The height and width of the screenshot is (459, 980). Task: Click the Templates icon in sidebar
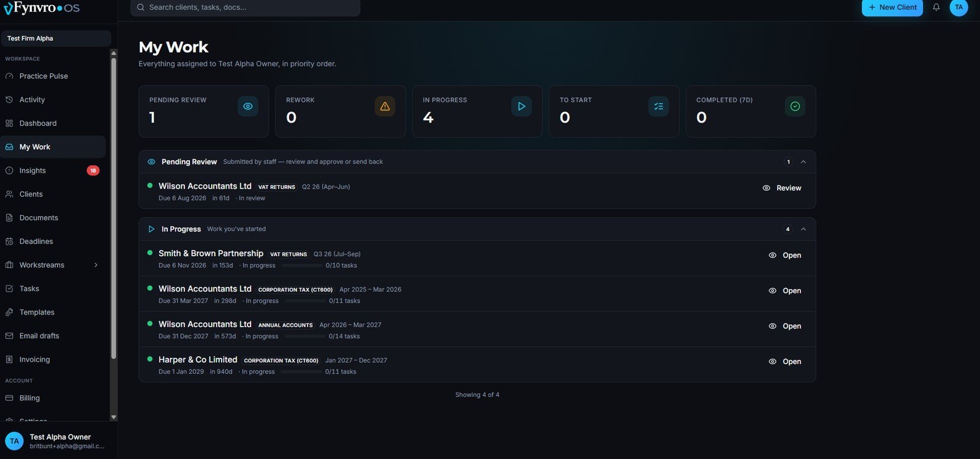(9, 313)
